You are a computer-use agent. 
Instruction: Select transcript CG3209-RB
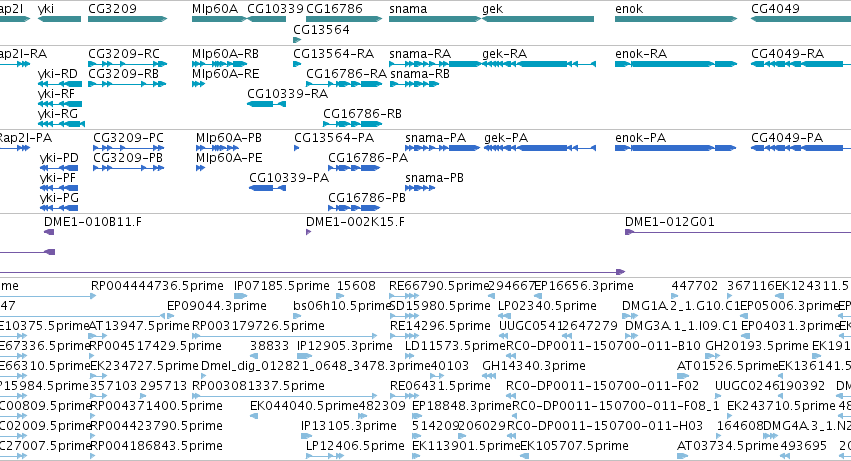click(x=124, y=74)
